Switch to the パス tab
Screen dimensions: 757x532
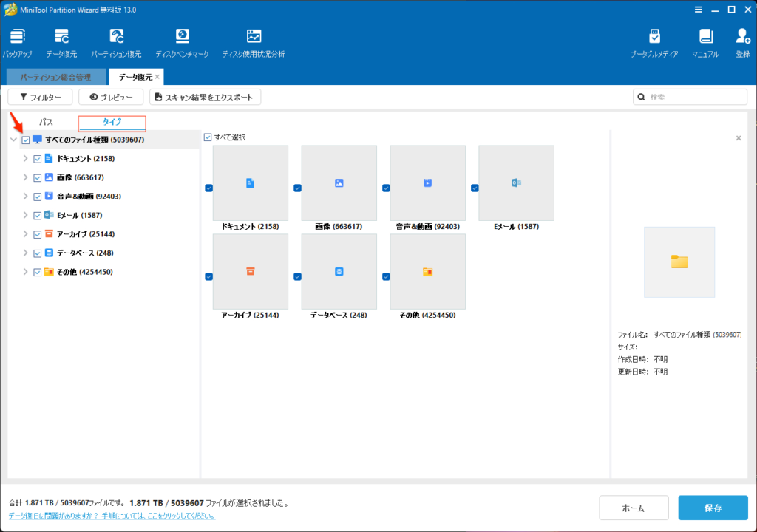(46, 122)
